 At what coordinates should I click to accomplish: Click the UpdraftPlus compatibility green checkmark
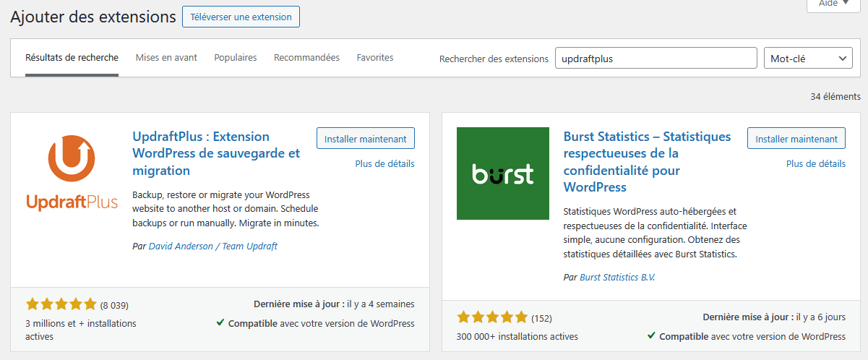pos(220,322)
